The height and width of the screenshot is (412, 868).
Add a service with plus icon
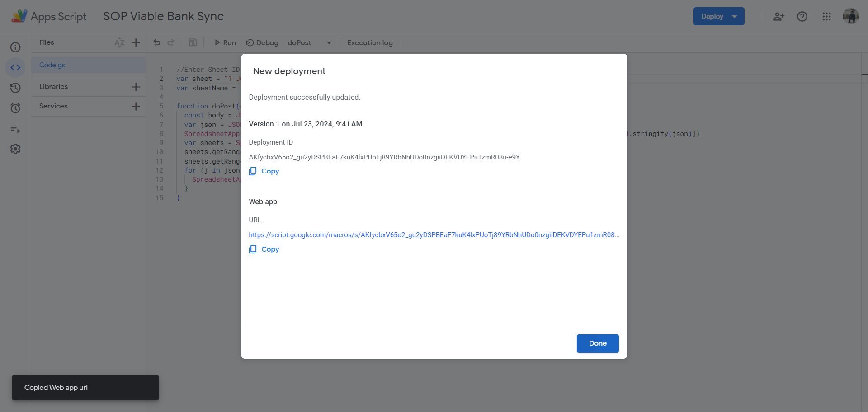coord(136,106)
